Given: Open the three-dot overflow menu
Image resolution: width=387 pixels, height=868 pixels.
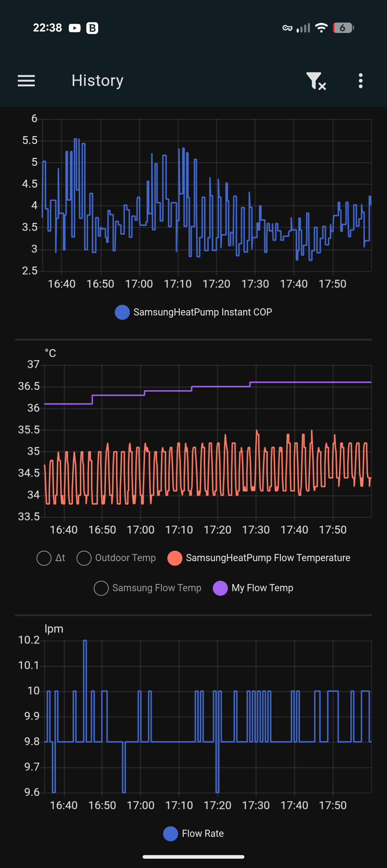Looking at the screenshot, I should coord(360,81).
